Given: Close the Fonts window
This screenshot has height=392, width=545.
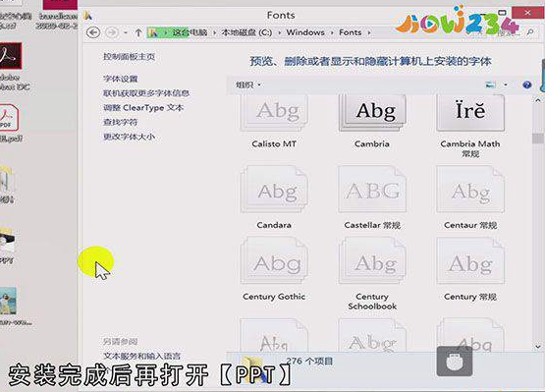Looking at the screenshot, I should click(527, 13).
